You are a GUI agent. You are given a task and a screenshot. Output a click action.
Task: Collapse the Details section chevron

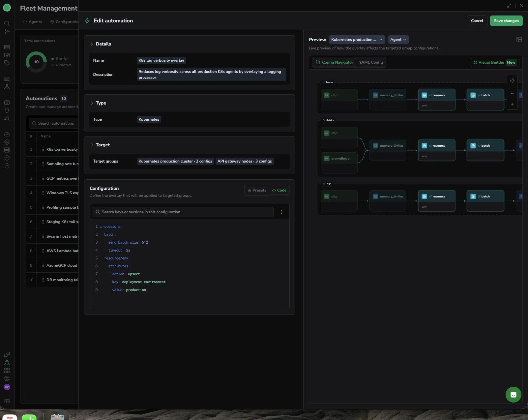92,44
